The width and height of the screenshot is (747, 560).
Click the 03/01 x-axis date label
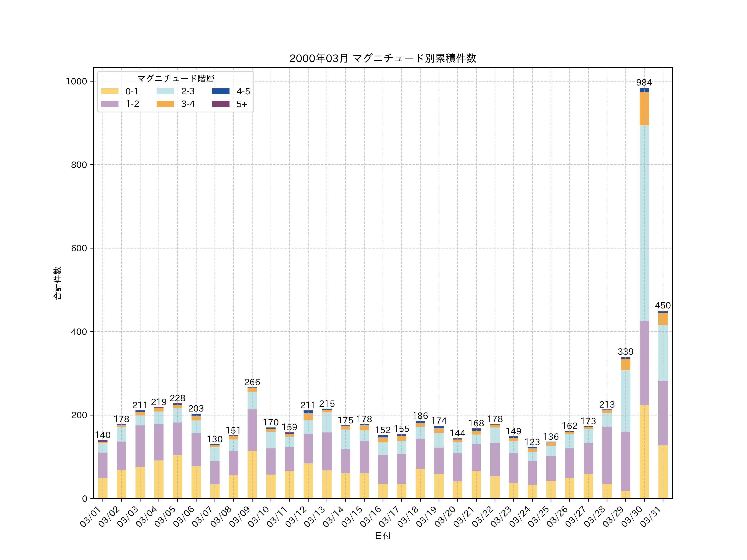click(90, 516)
